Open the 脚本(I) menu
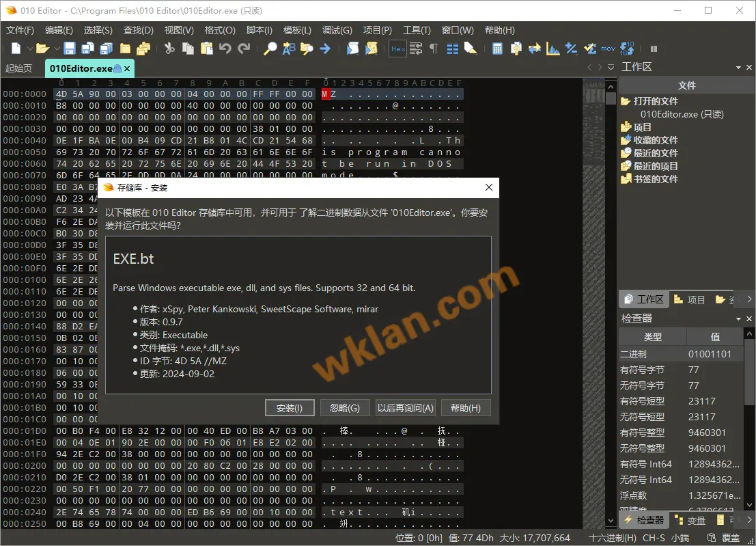 click(x=260, y=30)
